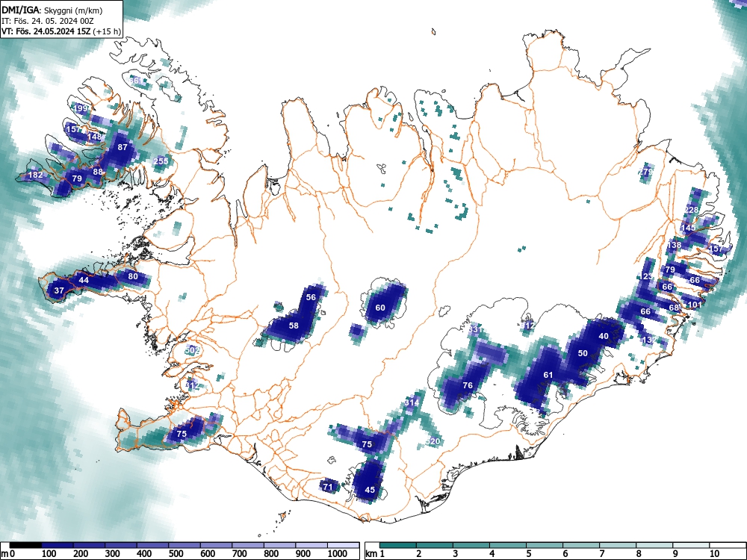This screenshot has height=560, width=747.
Task: Click the '88' visibility label
Action: click(98, 172)
